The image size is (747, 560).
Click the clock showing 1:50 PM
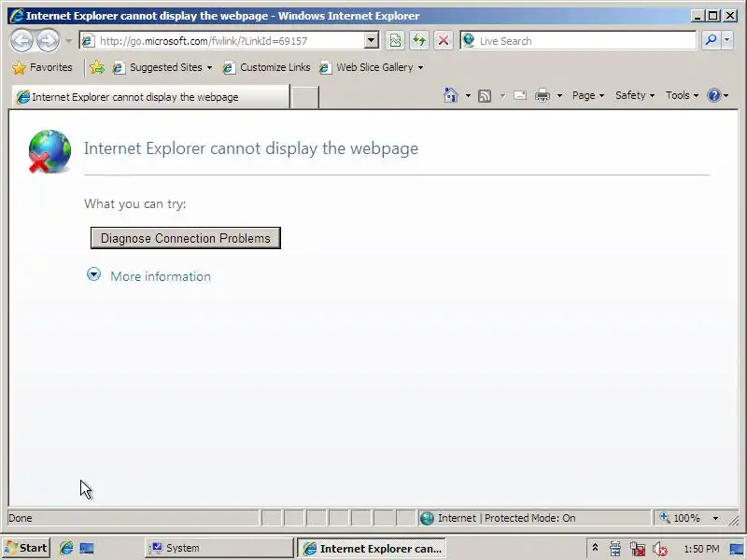(701, 549)
